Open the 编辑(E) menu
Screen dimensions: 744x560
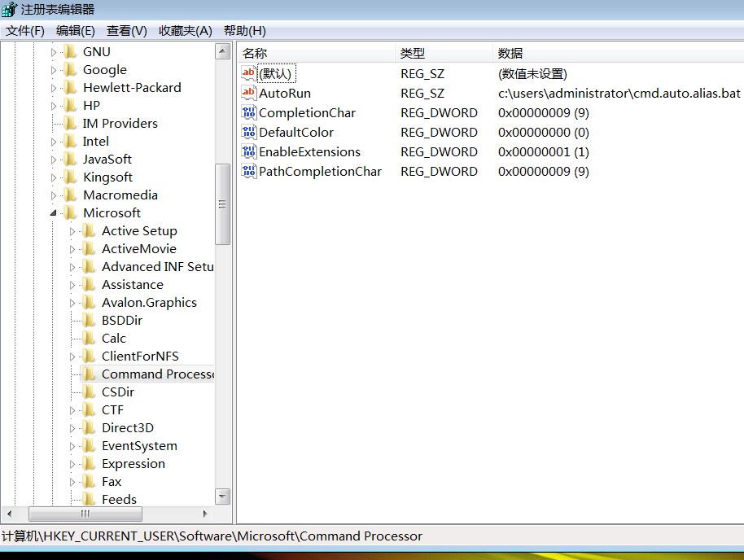click(76, 31)
